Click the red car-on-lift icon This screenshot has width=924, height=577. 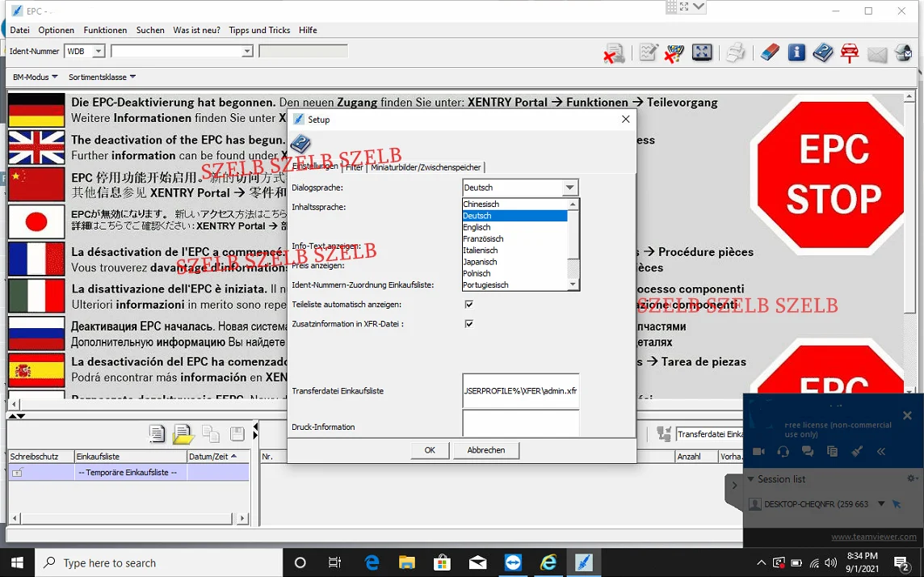[849, 53]
